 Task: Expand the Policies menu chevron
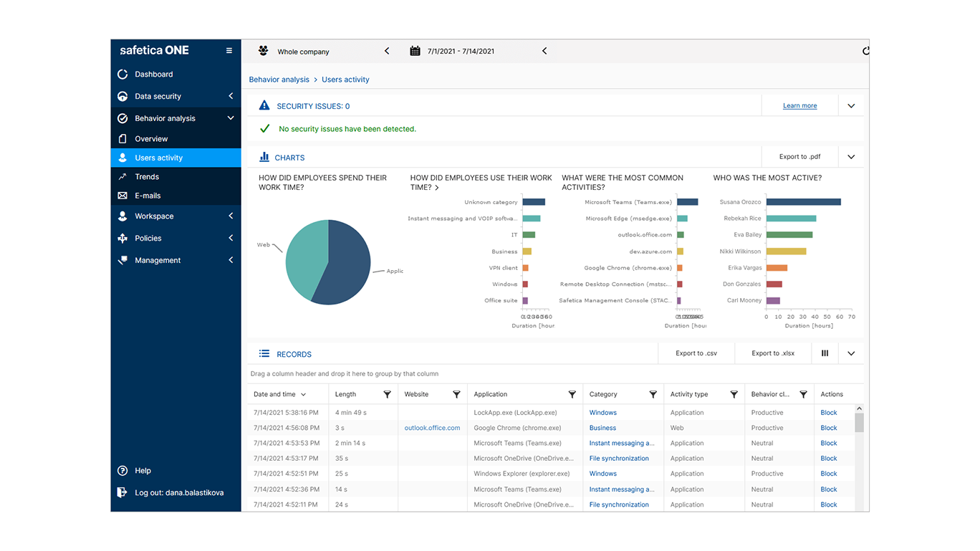[231, 238]
